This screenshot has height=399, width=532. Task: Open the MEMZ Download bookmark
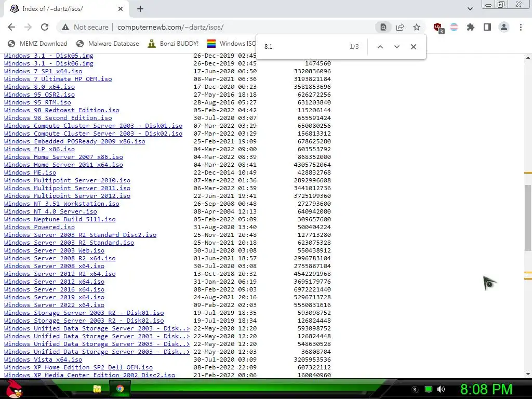[37, 44]
